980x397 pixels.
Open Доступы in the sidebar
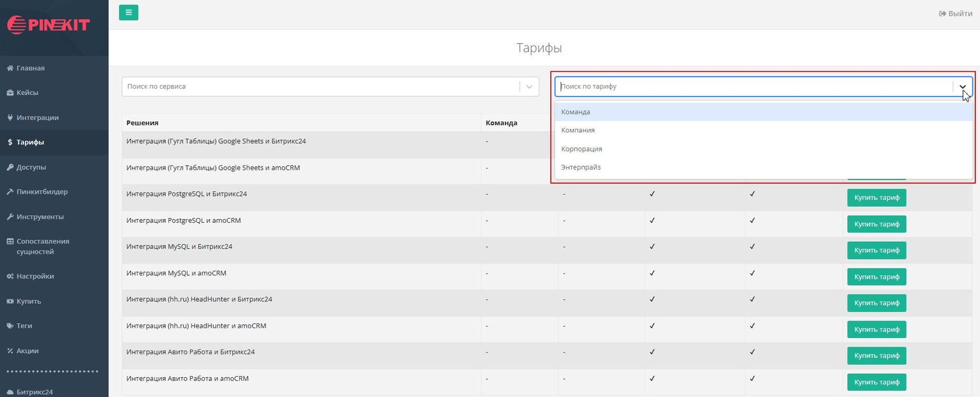pyautogui.click(x=54, y=167)
